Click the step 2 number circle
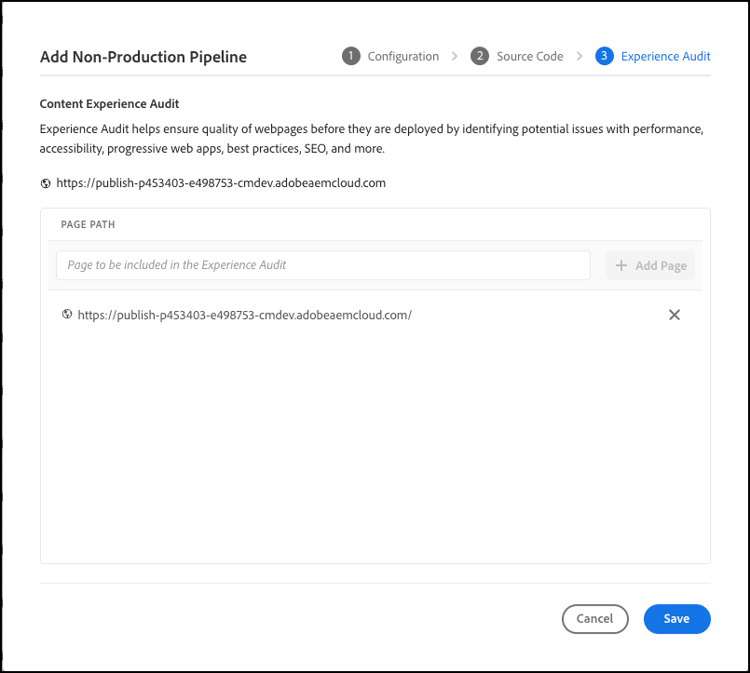Image resolution: width=750 pixels, height=673 pixels. click(480, 56)
